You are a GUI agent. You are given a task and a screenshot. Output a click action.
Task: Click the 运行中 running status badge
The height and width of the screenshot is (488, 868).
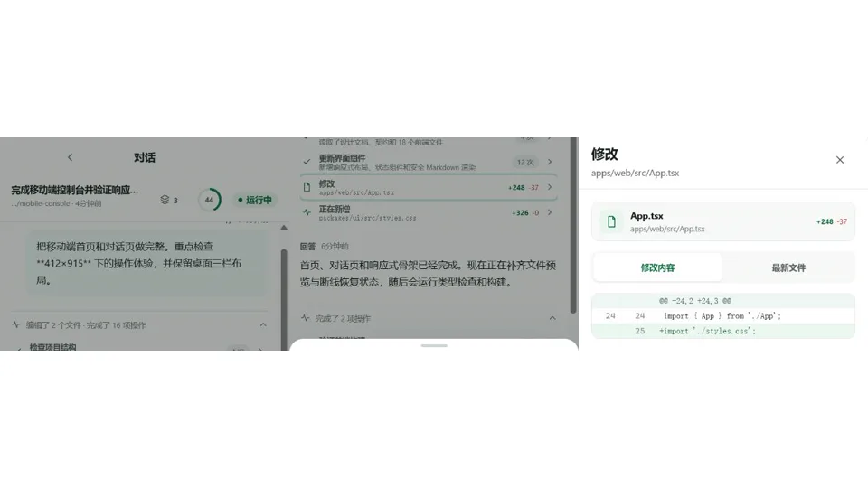coord(255,200)
